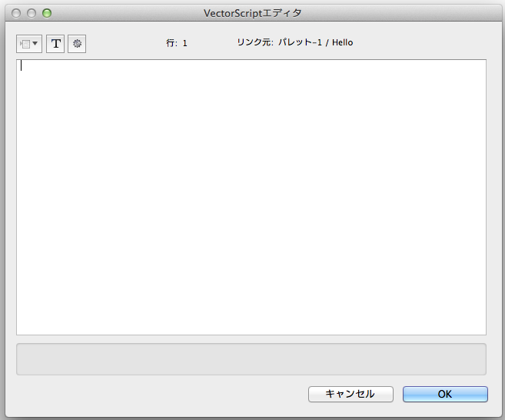The image size is (505, 420).
Task: Confirm with the OK button
Action: [445, 394]
